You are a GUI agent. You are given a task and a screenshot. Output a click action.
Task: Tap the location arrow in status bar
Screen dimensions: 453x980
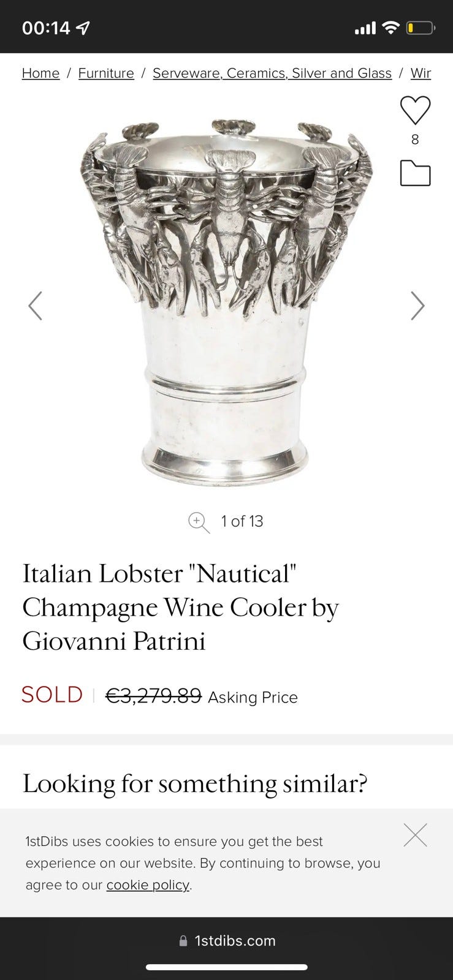pyautogui.click(x=83, y=28)
